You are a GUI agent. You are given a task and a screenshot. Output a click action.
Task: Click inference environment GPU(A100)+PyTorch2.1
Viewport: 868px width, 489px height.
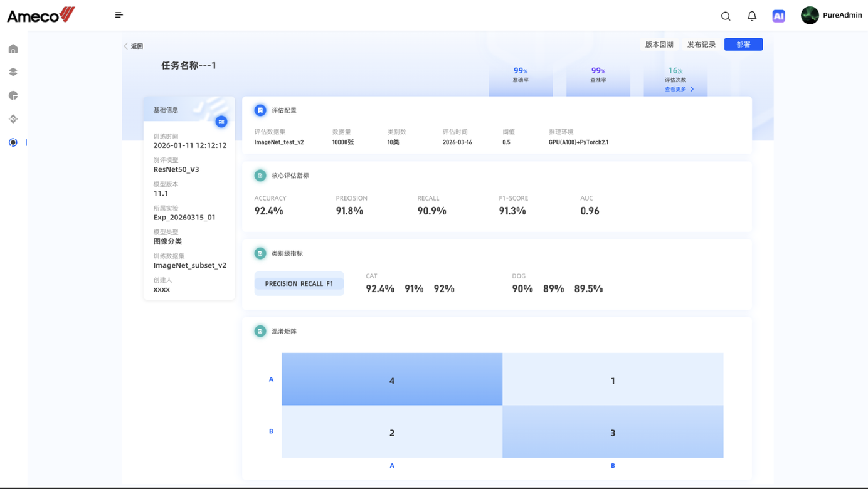[578, 142]
